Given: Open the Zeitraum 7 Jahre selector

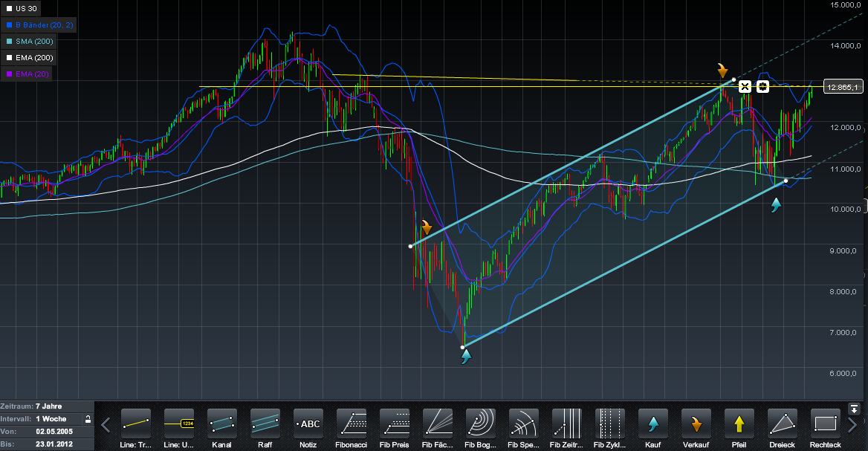Looking at the screenshot, I should (x=47, y=406).
